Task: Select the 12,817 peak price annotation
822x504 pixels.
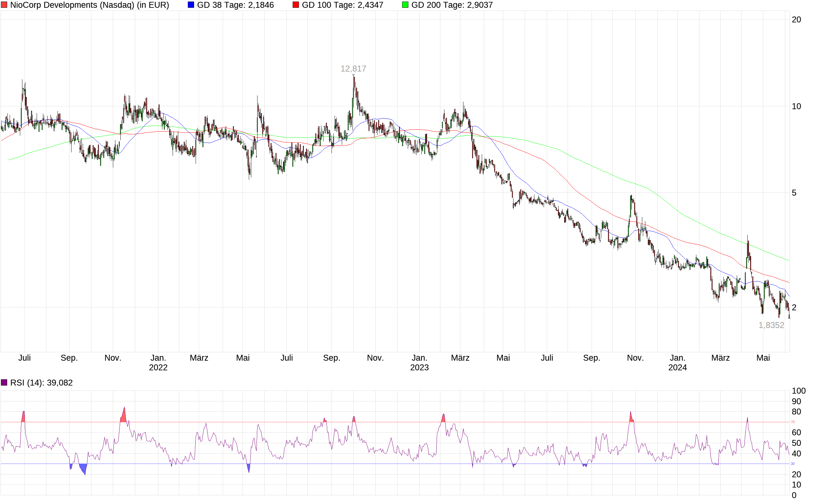Action: [x=353, y=68]
